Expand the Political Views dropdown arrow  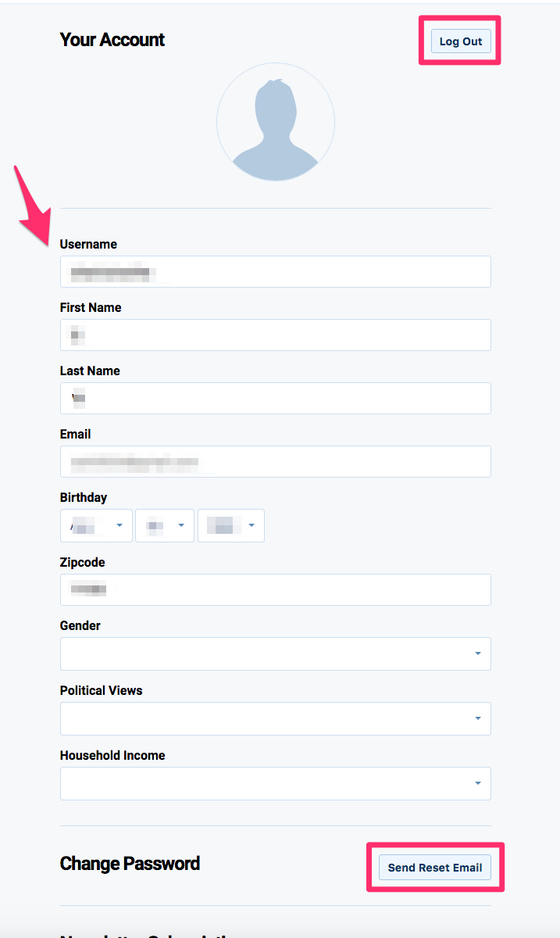(x=478, y=719)
